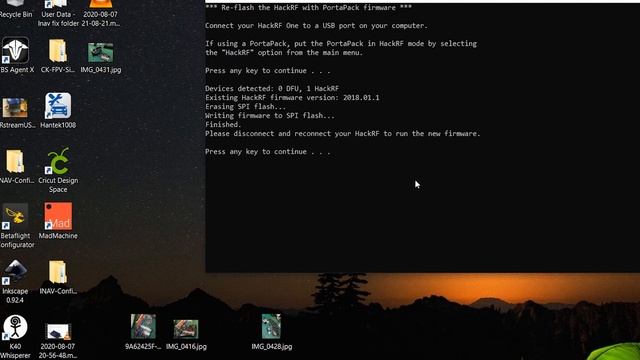This screenshot has width=640, height=360.
Task: Click the 'Re-flash the HackRF' title line in console
Action: tap(308, 7)
